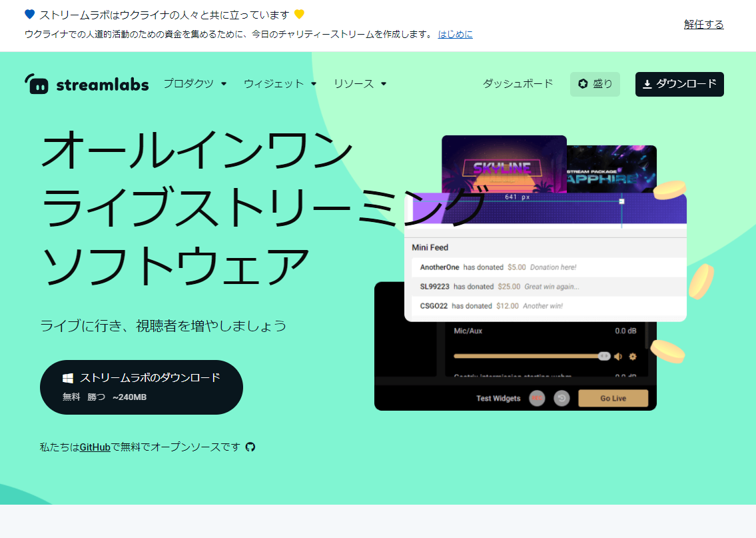Viewport: 756px width, 538px height.
Task: Click the 盛り badge icon
Action: 583,83
